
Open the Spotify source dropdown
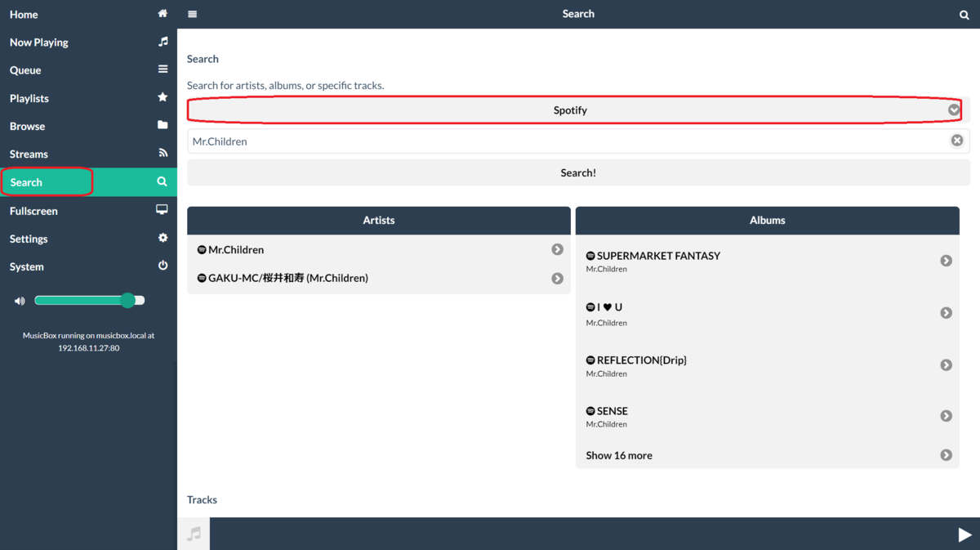tap(578, 110)
